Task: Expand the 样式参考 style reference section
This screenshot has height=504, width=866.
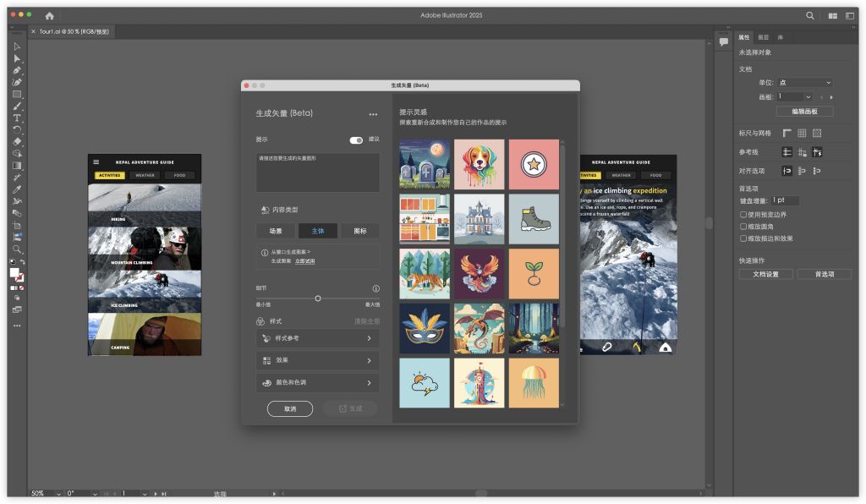Action: click(x=317, y=338)
